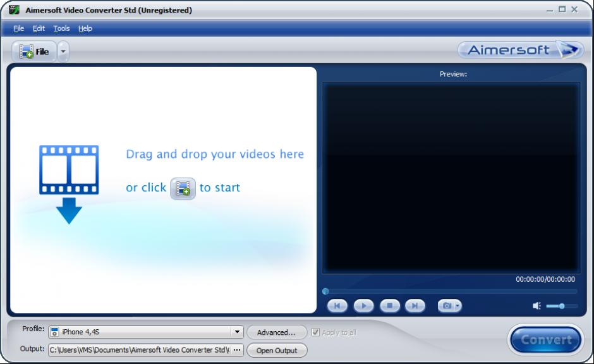Click the Advanced... button
594x364 pixels.
pos(277,332)
